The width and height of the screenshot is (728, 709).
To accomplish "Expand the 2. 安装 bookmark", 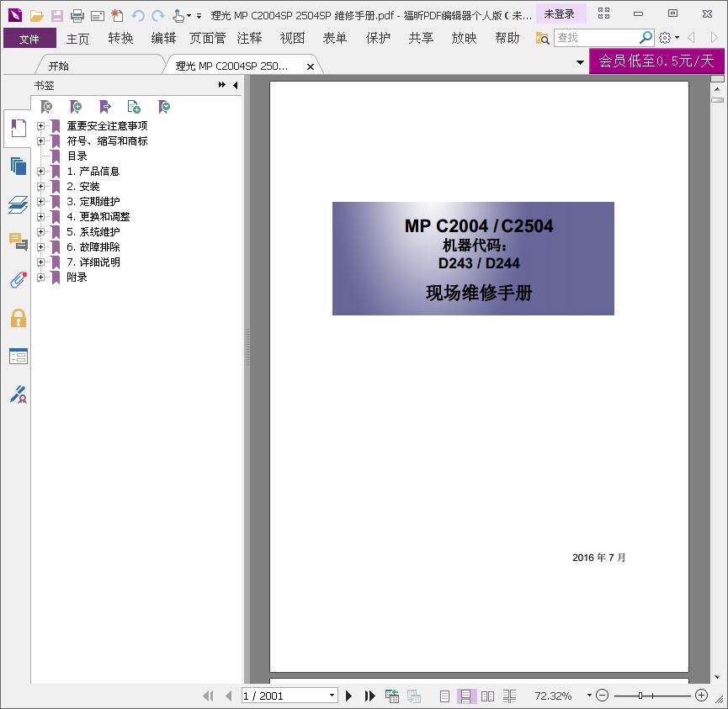I will point(41,186).
